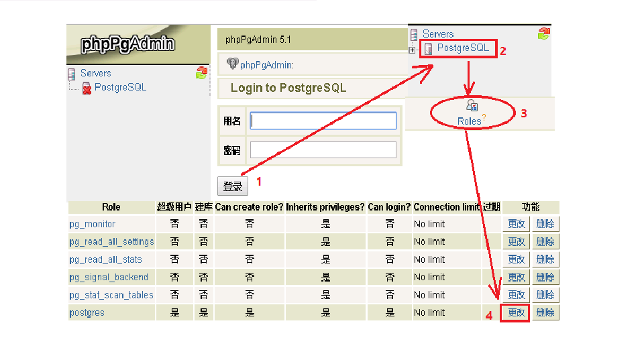Screen dimensions: 644x362
Task: Click the disconnected PostgreSQL server icon
Action: [87, 88]
